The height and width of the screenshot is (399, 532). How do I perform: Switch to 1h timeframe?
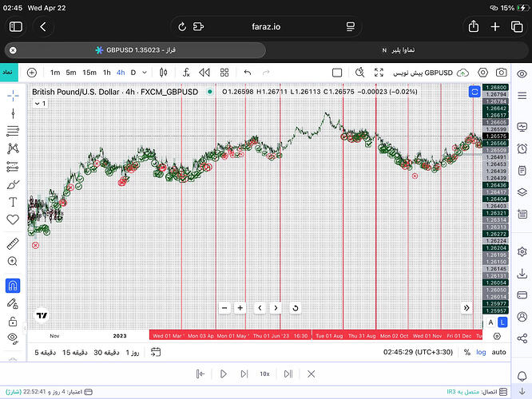[107, 73]
